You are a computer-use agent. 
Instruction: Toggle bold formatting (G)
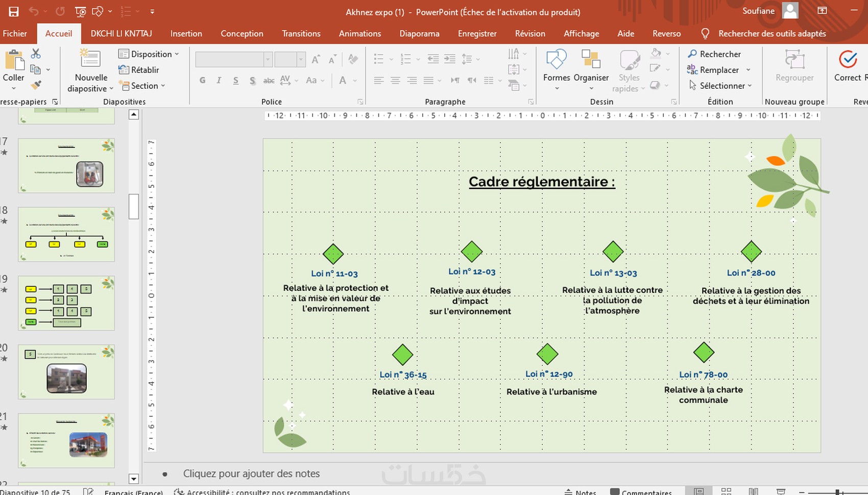click(x=203, y=80)
